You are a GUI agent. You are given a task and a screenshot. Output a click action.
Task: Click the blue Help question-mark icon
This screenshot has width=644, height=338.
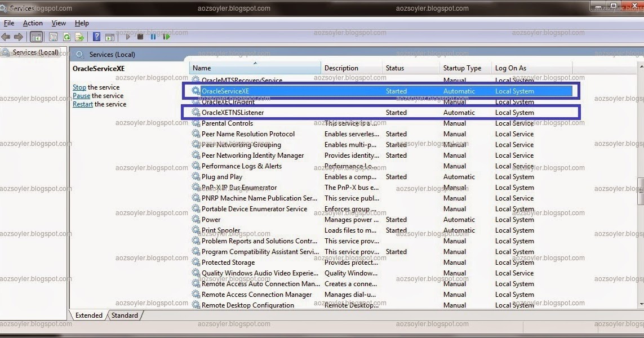point(96,37)
